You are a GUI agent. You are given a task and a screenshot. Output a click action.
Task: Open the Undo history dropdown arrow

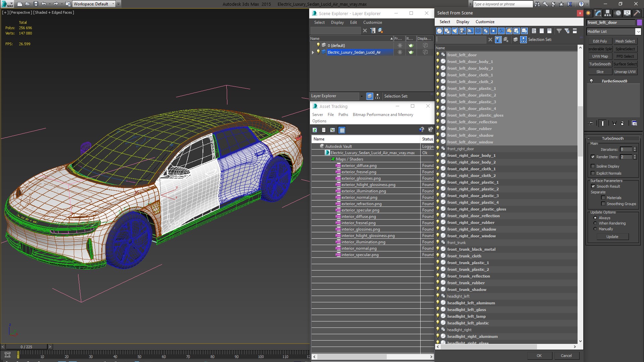coord(50,4)
